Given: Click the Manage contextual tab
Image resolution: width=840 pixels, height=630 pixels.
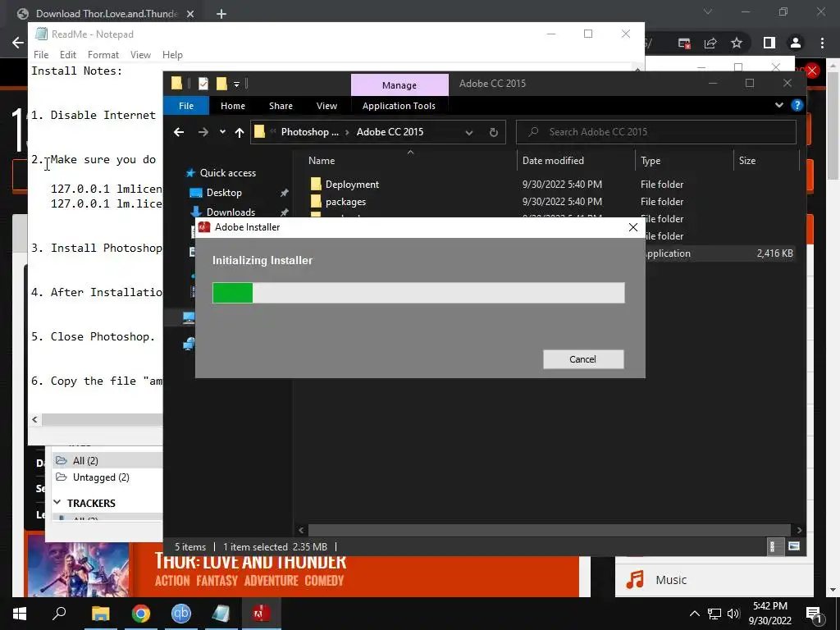Looking at the screenshot, I should [x=399, y=85].
